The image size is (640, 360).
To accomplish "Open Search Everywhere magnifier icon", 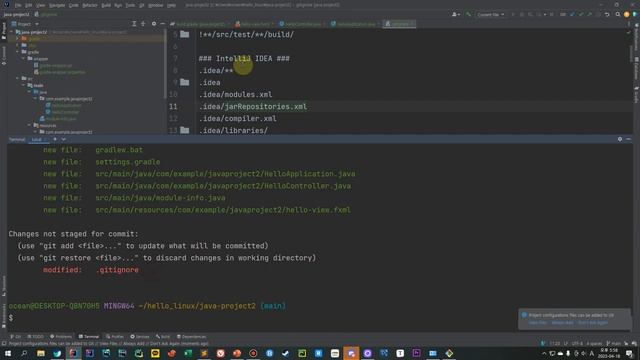I will [x=618, y=14].
